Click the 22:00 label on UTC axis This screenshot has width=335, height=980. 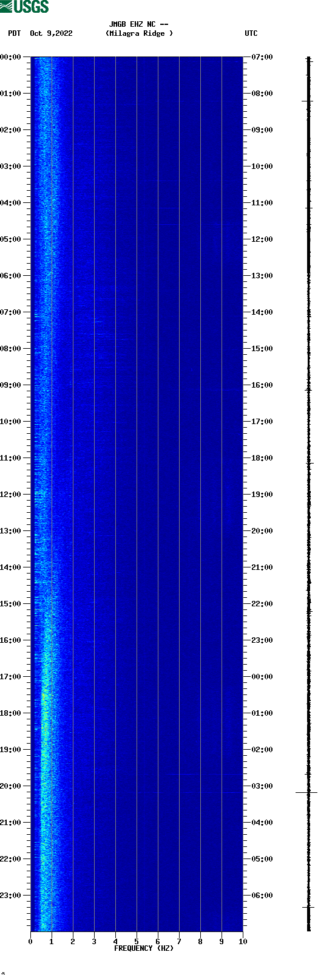pos(262,604)
